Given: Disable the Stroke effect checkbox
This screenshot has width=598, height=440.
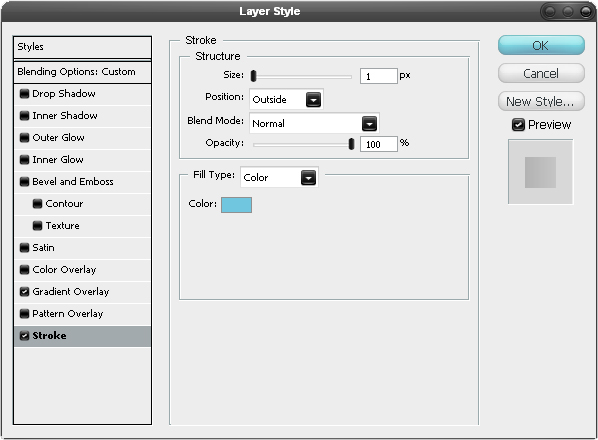Looking at the screenshot, I should [24, 336].
